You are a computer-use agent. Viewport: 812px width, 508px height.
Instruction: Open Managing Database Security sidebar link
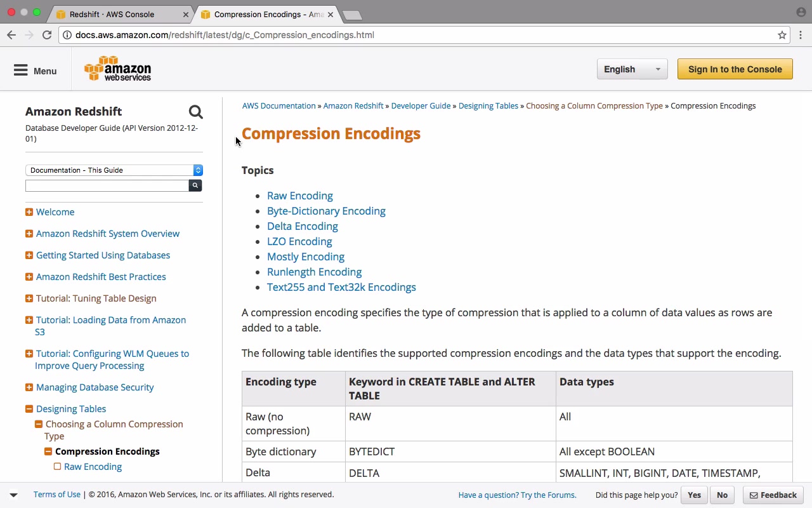tap(95, 387)
